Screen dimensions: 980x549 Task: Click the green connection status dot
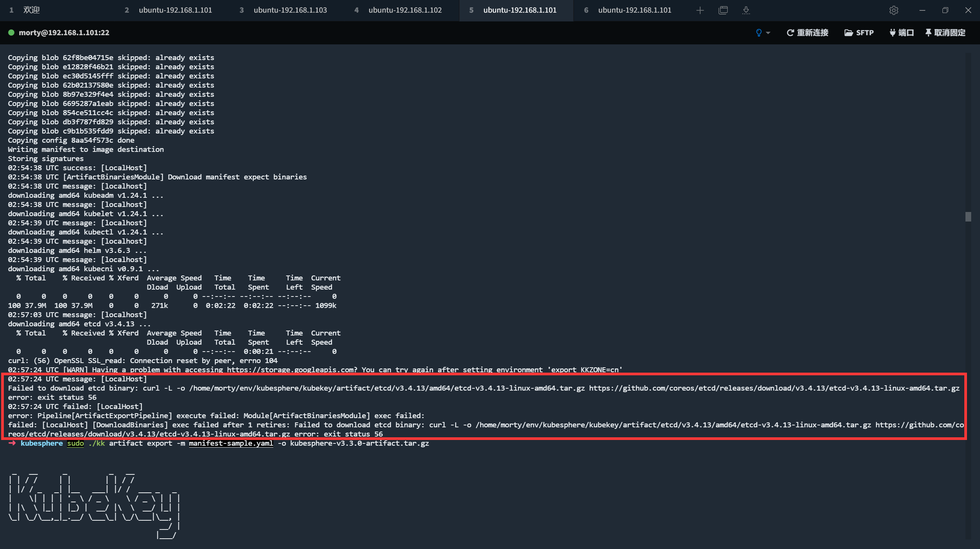[x=12, y=33]
